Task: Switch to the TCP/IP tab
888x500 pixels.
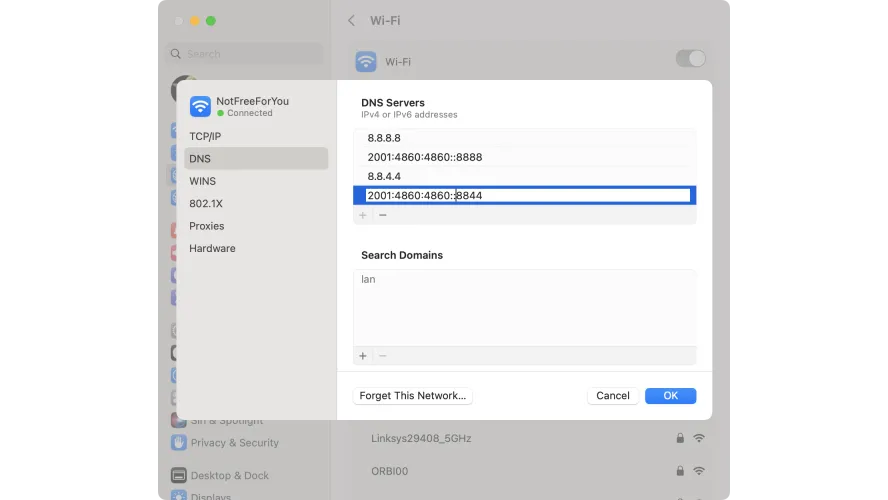Action: click(205, 136)
